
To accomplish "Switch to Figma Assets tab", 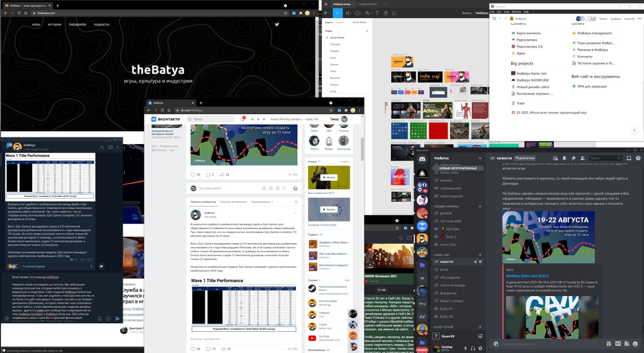I will coord(340,22).
